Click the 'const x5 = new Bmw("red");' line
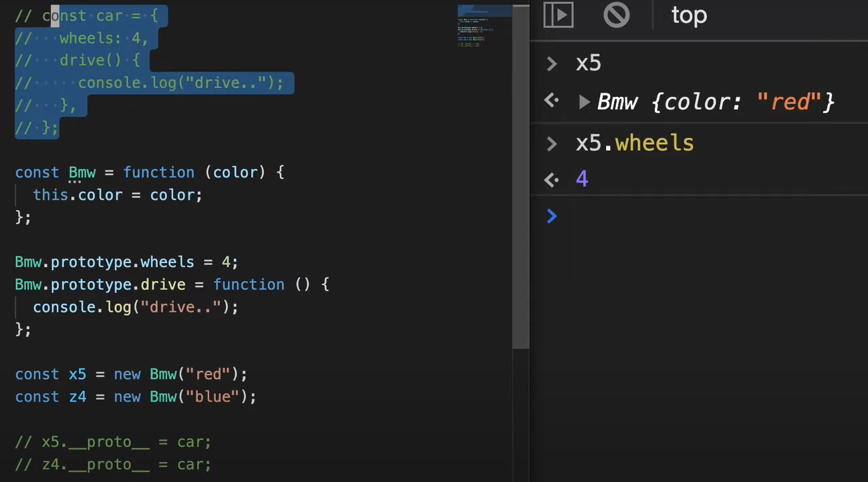The height and width of the screenshot is (482, 868). [x=131, y=374]
